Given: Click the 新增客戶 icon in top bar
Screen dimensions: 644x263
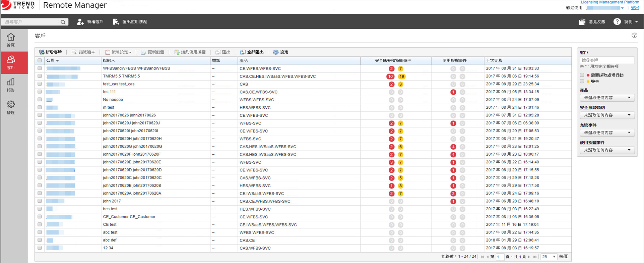Looking at the screenshot, I should click(80, 22).
